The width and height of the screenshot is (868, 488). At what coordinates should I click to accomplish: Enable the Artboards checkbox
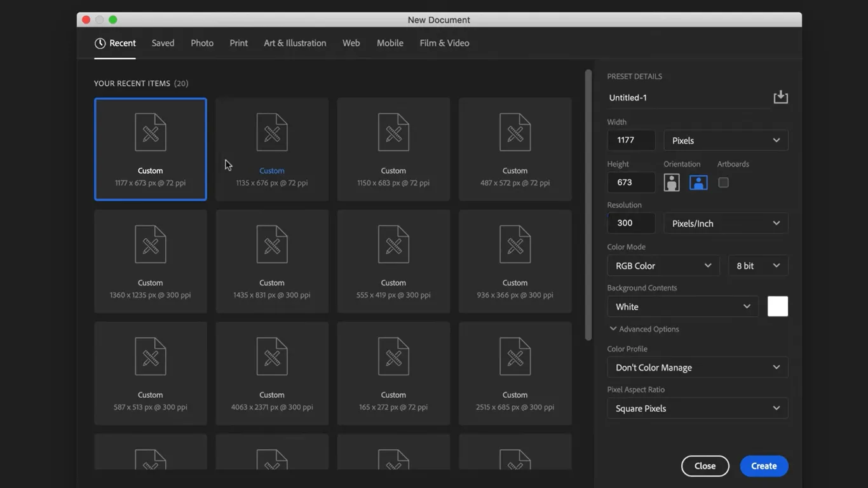tap(723, 183)
